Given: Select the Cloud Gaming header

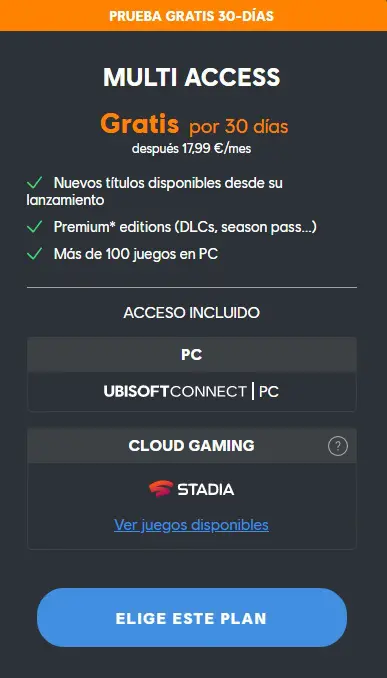Looking at the screenshot, I should [192, 445].
